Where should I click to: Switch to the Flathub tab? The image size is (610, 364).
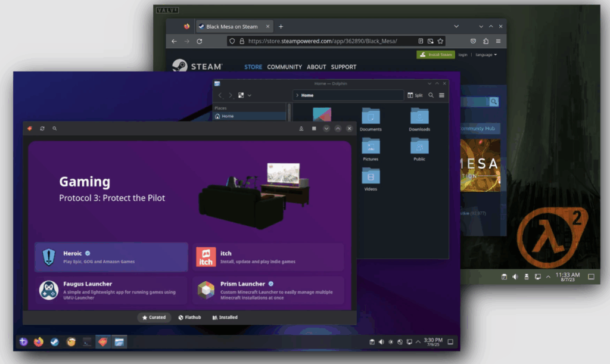click(190, 318)
